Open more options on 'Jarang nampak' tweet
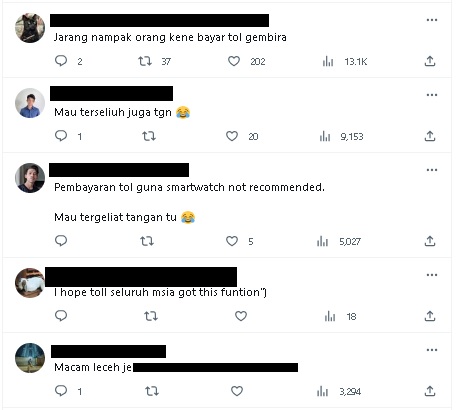The height and width of the screenshot is (410, 459). (432, 20)
